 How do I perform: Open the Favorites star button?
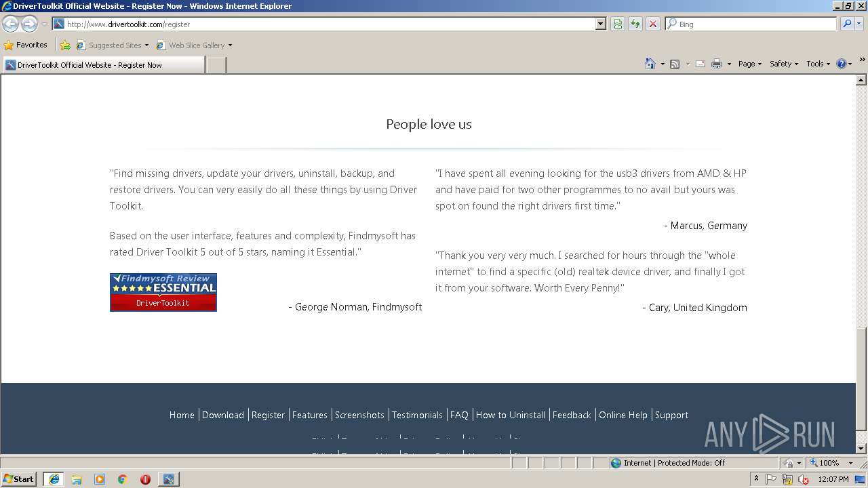[x=26, y=45]
